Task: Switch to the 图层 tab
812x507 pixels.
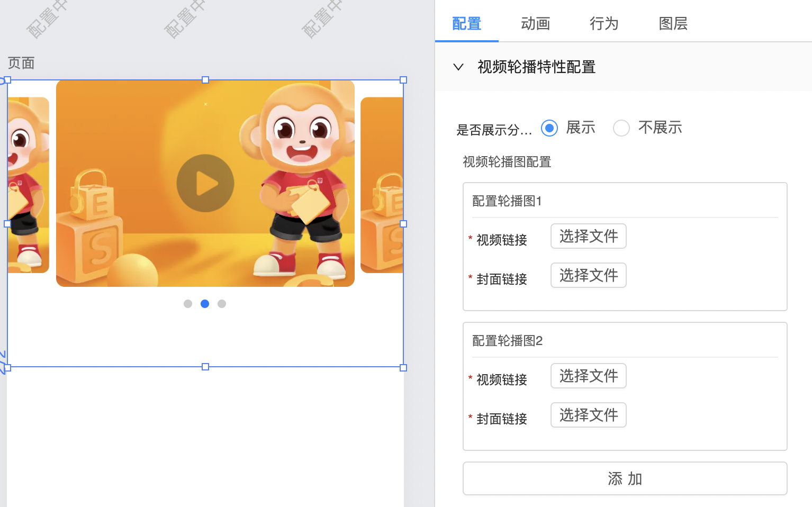Action: (673, 23)
